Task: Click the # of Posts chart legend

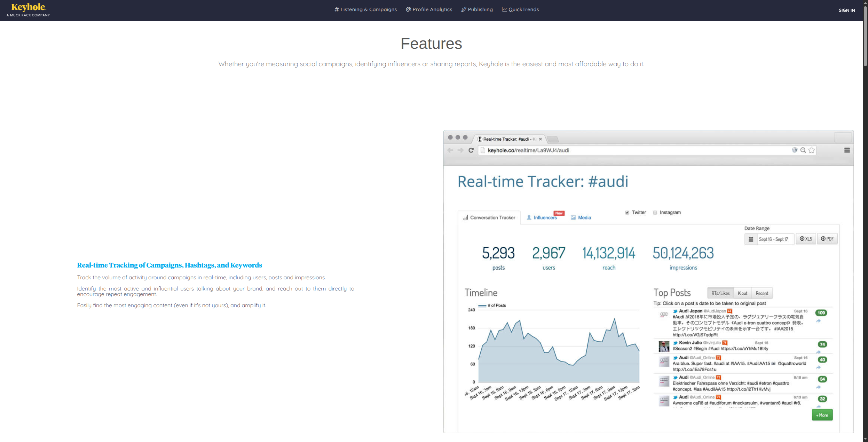Action: point(492,305)
